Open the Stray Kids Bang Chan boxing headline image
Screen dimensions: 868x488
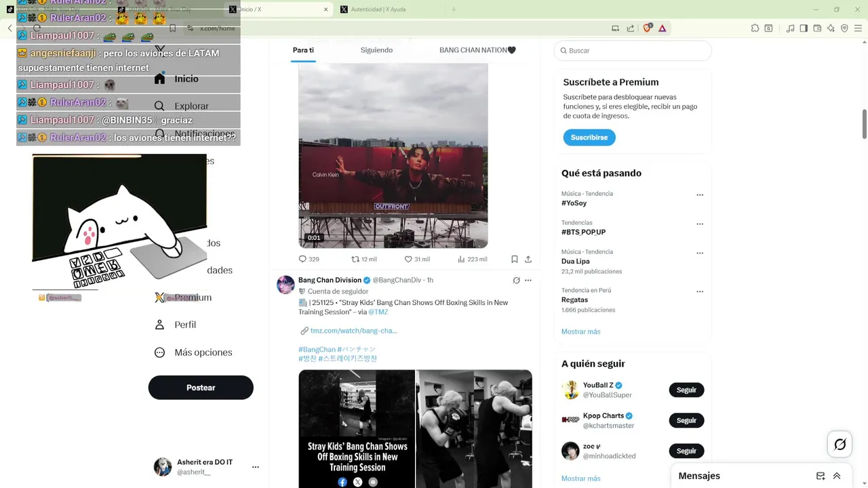click(356, 428)
